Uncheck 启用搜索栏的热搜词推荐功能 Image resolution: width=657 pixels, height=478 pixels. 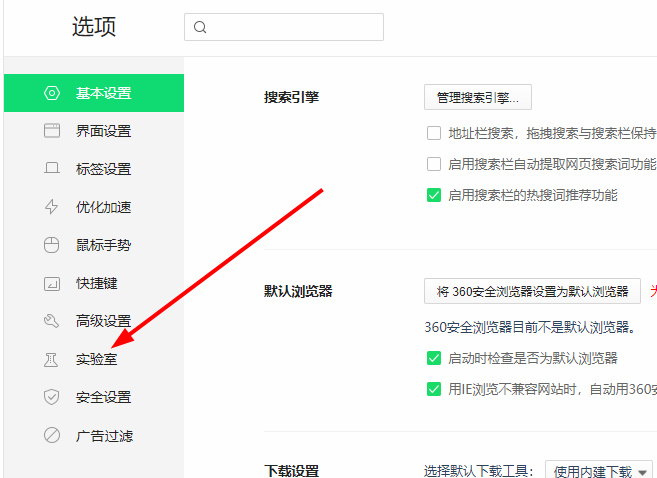click(434, 195)
